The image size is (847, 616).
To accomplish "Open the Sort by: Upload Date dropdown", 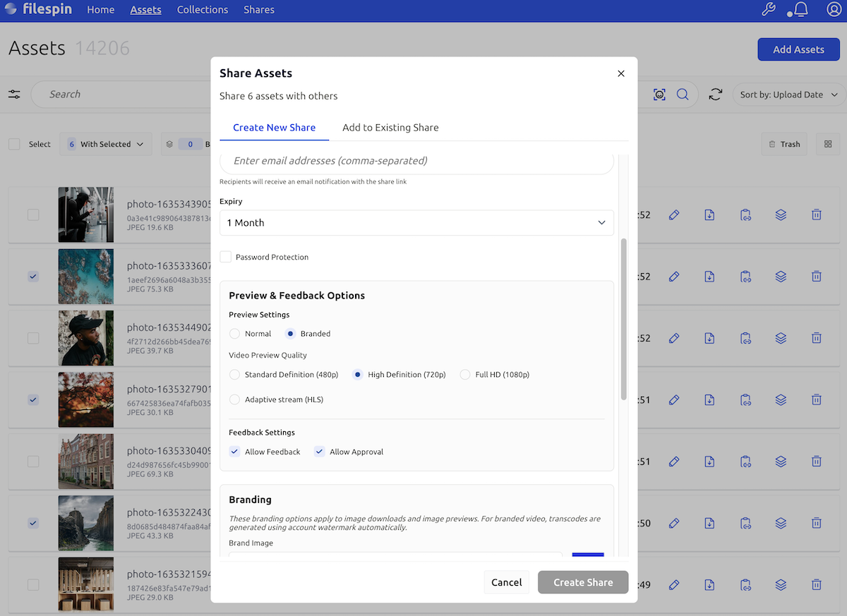I will tap(789, 95).
